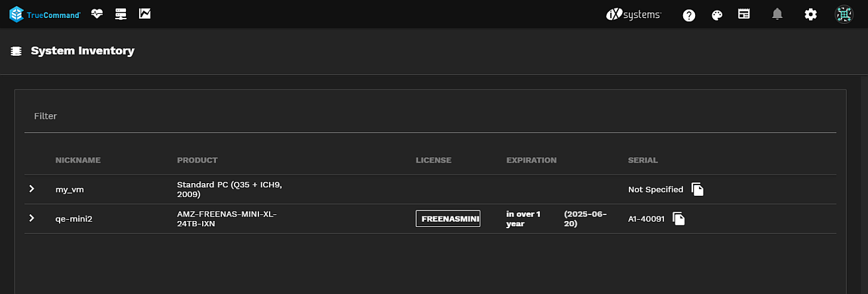Open the dashboard heartbeat icon

[97, 14]
